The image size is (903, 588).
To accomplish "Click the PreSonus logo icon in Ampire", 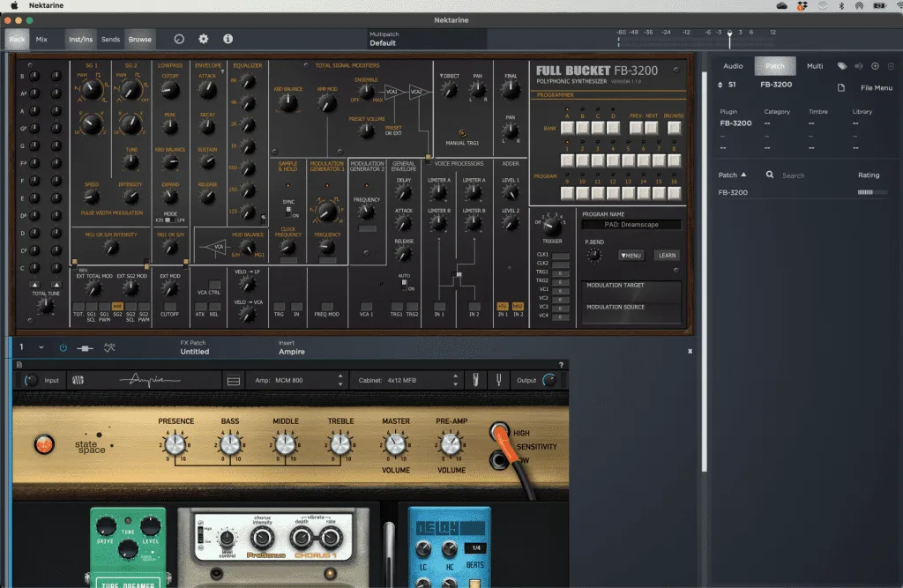I will (78, 380).
